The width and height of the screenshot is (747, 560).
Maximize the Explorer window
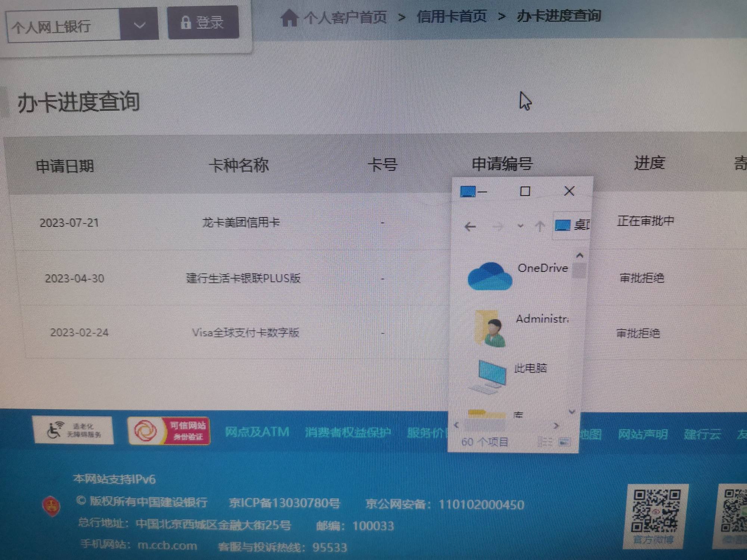click(x=525, y=192)
